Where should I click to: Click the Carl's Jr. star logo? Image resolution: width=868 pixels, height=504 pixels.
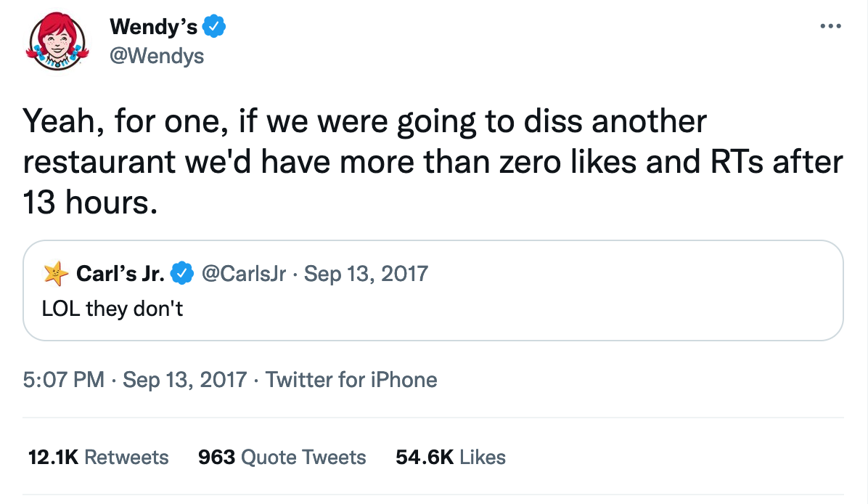point(54,274)
